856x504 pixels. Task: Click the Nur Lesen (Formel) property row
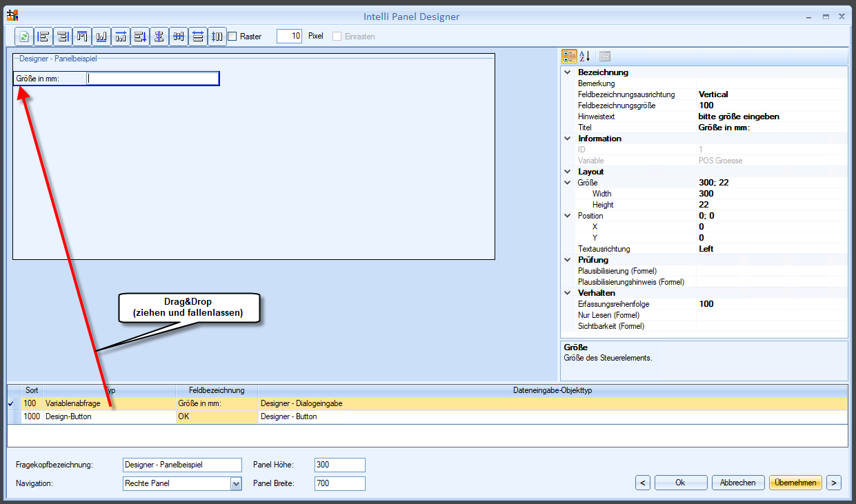pyautogui.click(x=705, y=315)
